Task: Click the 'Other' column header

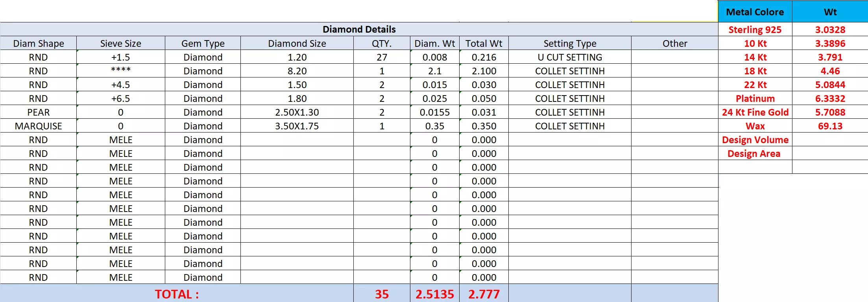Action: pyautogui.click(x=675, y=43)
